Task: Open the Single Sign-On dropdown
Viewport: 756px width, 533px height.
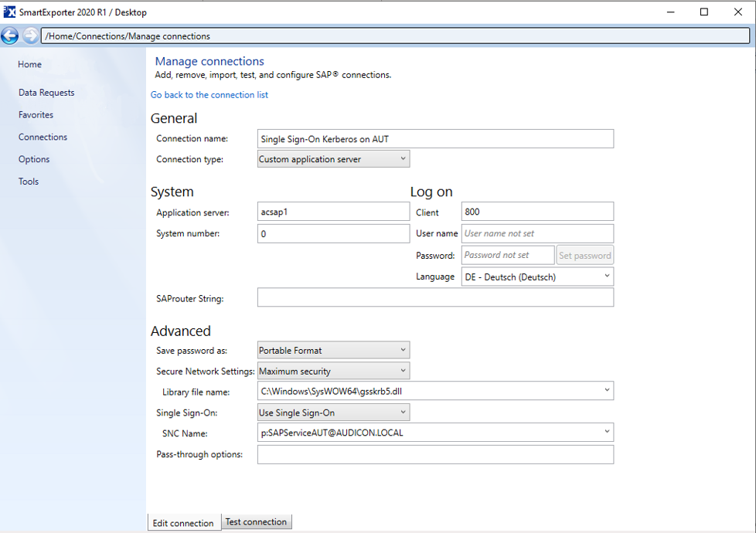Action: click(x=334, y=412)
